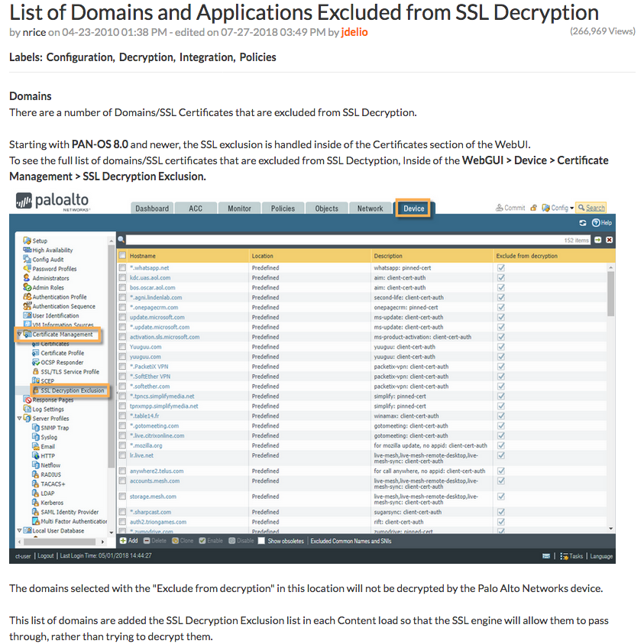Click into the filter search field
The image size is (644, 644).
[x=358, y=240]
